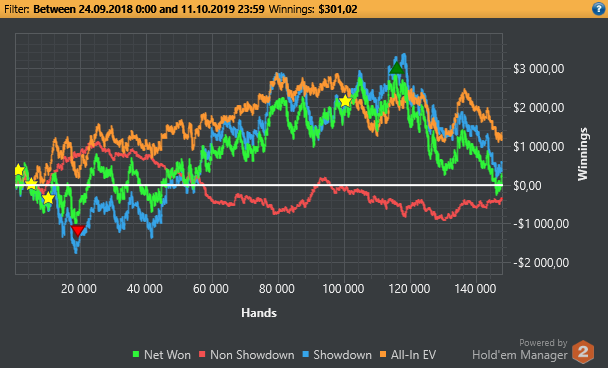Click the 100 000 hands axis label

pyautogui.click(x=343, y=289)
